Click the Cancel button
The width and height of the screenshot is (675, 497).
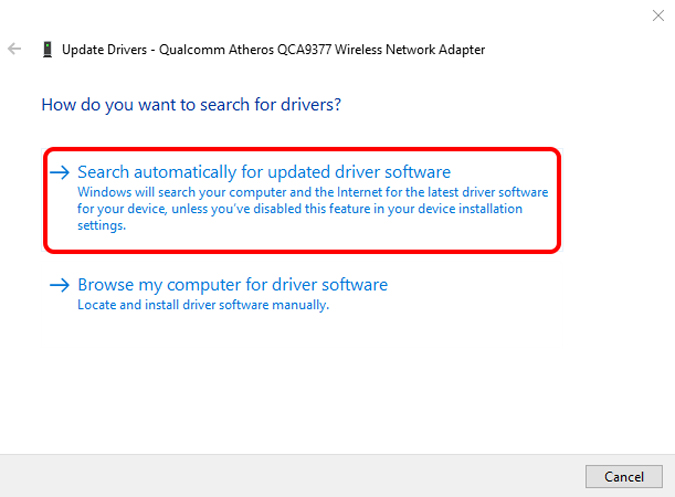coord(623,476)
